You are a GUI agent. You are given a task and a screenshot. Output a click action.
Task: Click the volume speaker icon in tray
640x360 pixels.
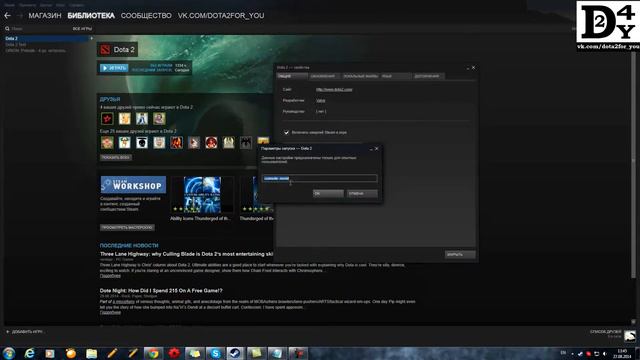point(604,353)
